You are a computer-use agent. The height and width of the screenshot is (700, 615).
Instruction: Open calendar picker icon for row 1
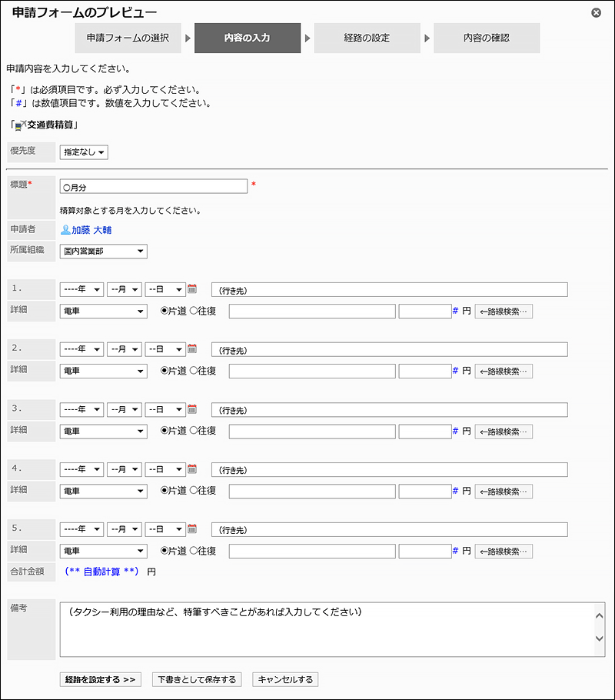(x=192, y=288)
